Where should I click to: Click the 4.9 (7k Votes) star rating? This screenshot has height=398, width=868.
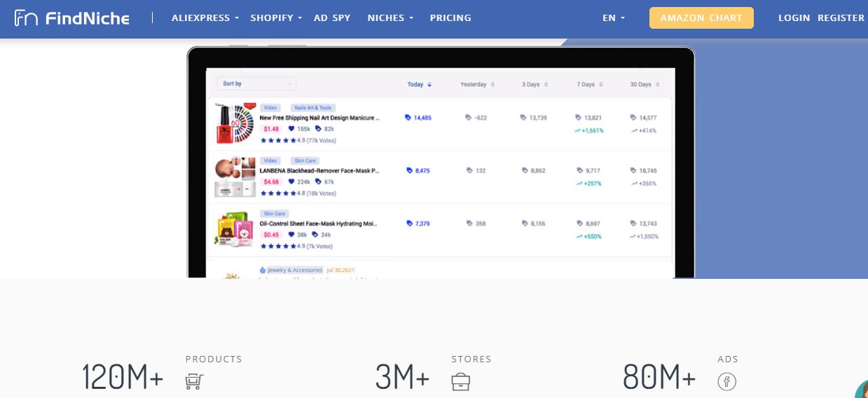[x=296, y=246]
